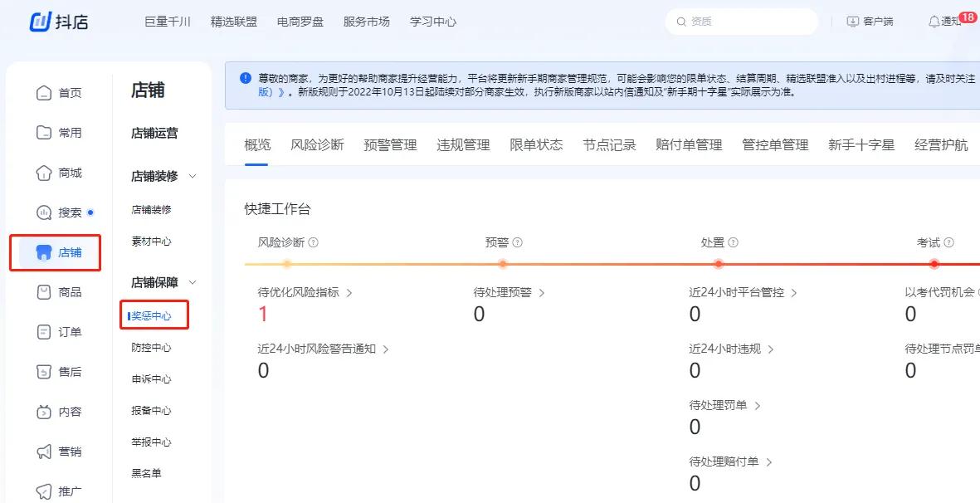Open the 违规管理 tab
This screenshot has height=503, width=980.
point(463,144)
